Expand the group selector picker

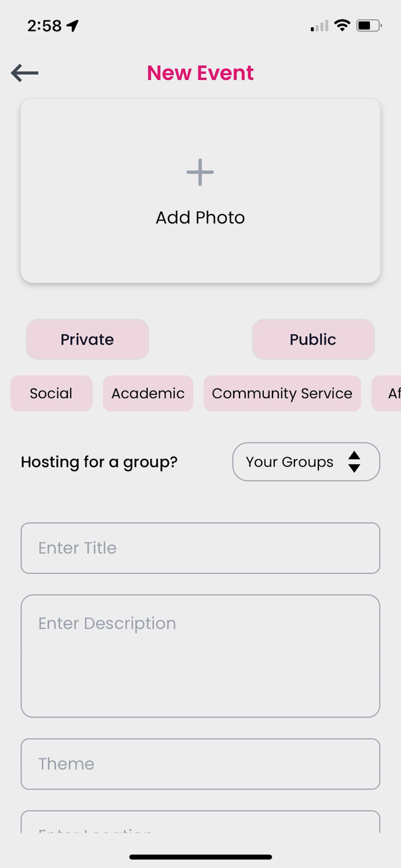[x=306, y=462]
